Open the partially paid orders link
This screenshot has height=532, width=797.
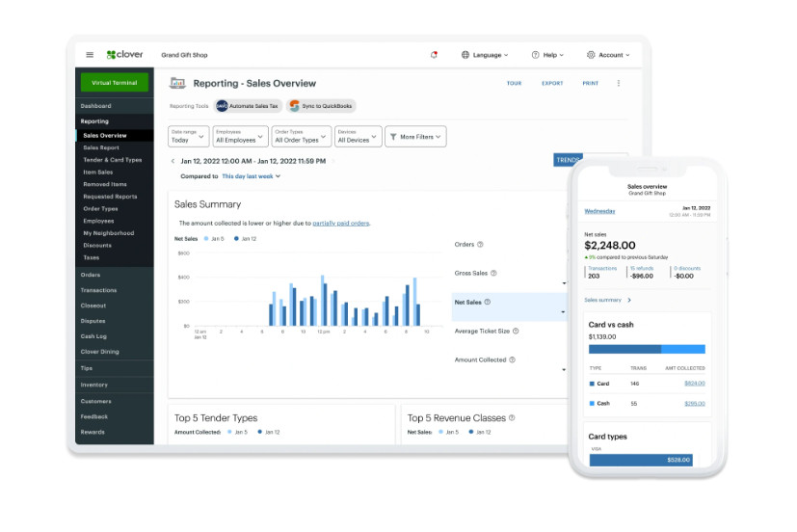point(340,223)
